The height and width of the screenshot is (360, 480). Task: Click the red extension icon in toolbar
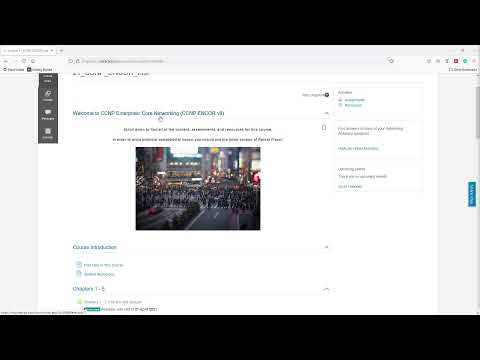pyautogui.click(x=456, y=61)
